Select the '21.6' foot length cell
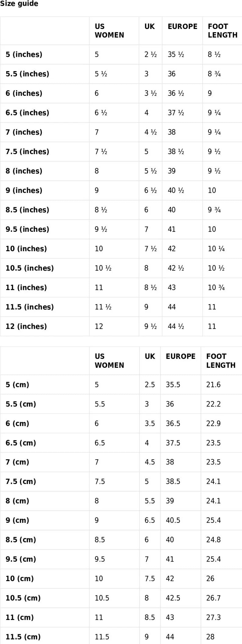This screenshot has height=644, width=242. [x=213, y=385]
